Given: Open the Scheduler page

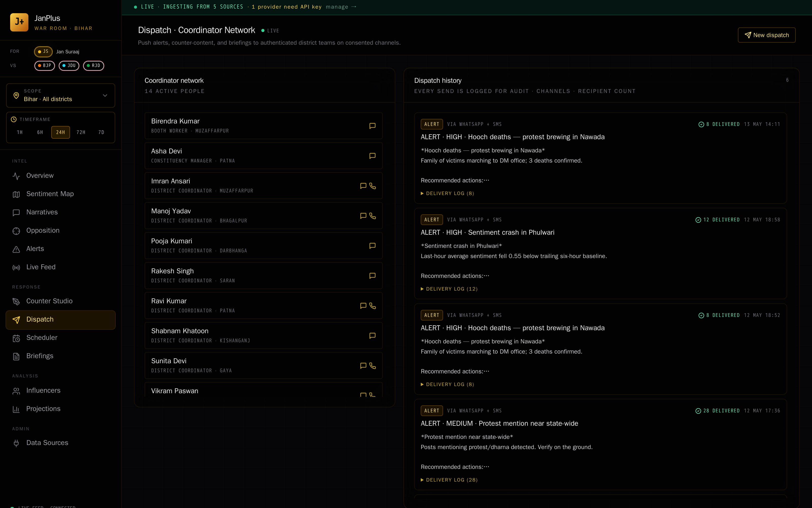Looking at the screenshot, I should point(60,338).
